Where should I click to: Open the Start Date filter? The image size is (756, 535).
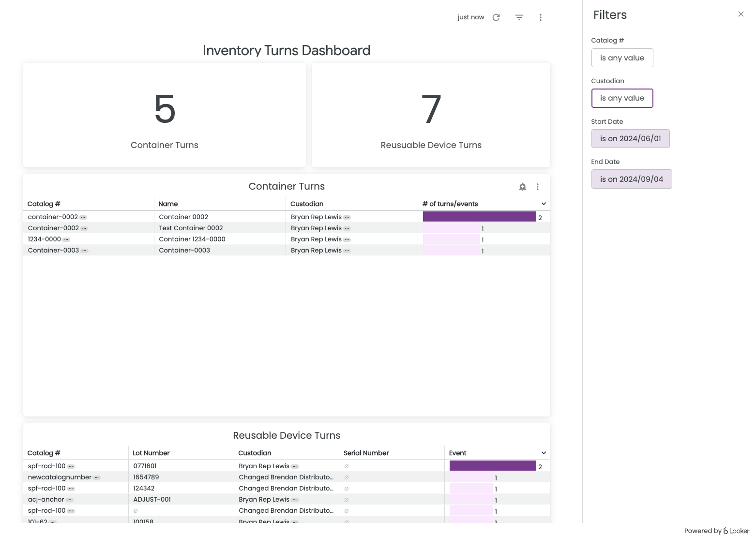[x=630, y=139]
